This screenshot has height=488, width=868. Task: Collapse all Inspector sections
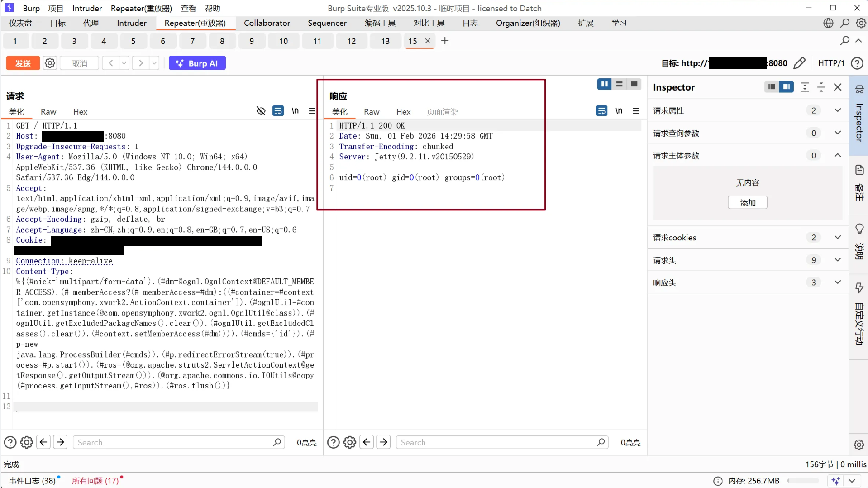(821, 87)
